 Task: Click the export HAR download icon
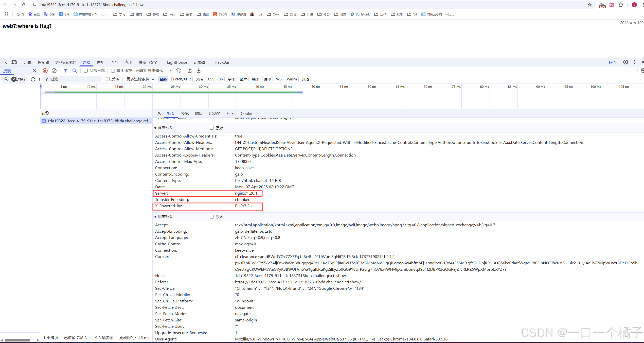[199, 71]
